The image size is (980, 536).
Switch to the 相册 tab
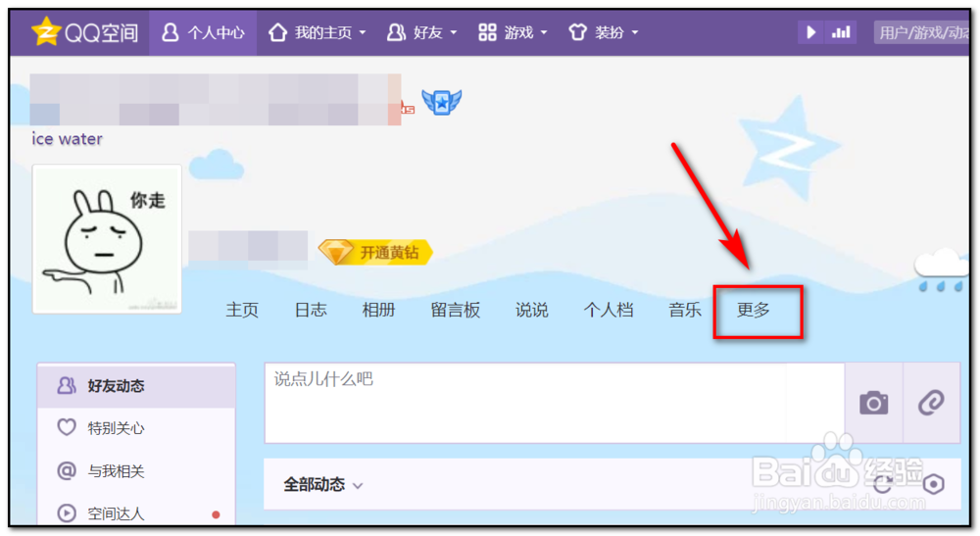click(378, 310)
